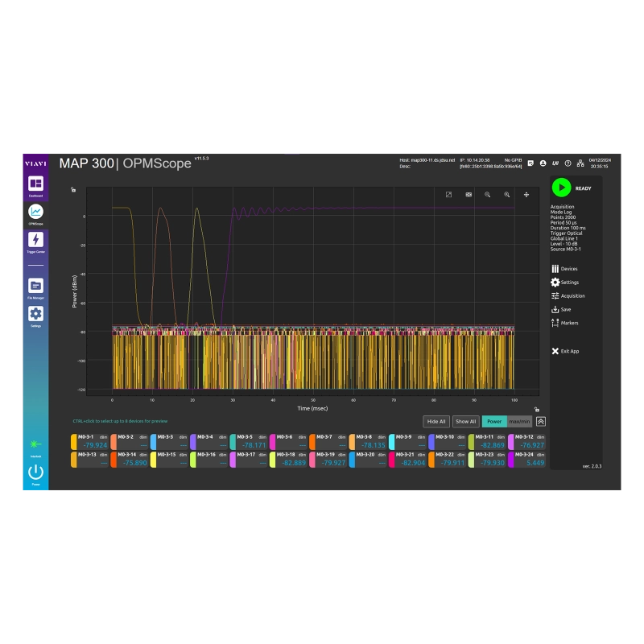The width and height of the screenshot is (644, 644).
Task: Click the chart fit-to-view icon
Action: click(x=469, y=195)
